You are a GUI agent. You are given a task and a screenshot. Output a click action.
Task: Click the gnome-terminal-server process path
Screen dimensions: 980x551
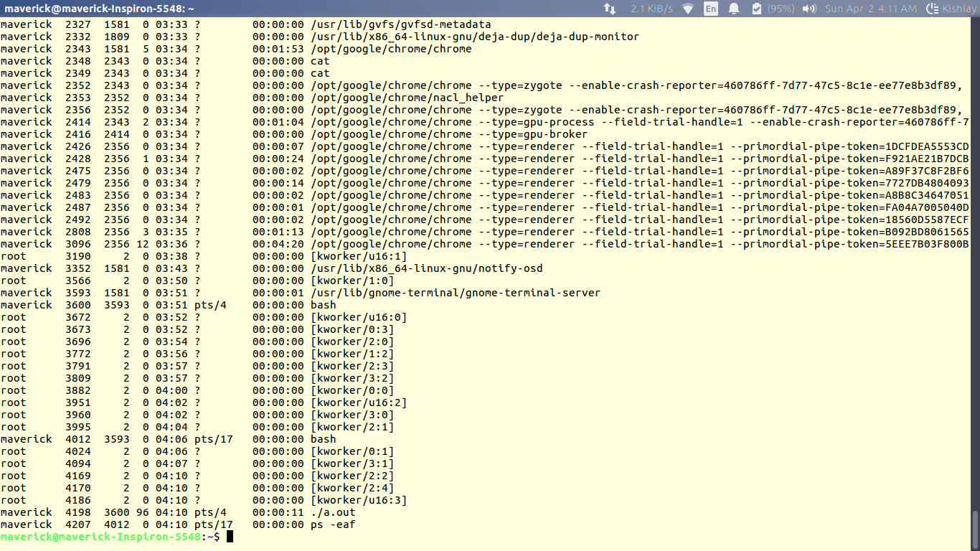pyautogui.click(x=456, y=293)
